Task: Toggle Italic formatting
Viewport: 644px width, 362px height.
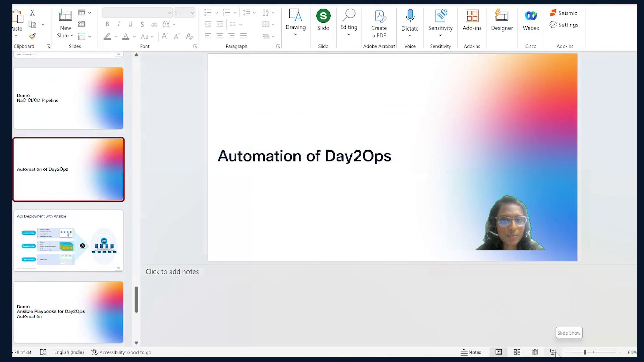Action: click(119, 24)
